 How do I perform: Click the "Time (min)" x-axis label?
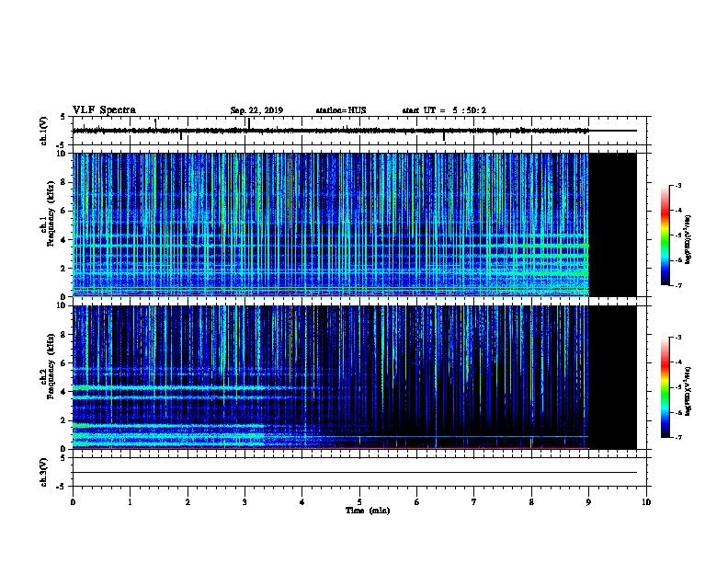pos(368,511)
